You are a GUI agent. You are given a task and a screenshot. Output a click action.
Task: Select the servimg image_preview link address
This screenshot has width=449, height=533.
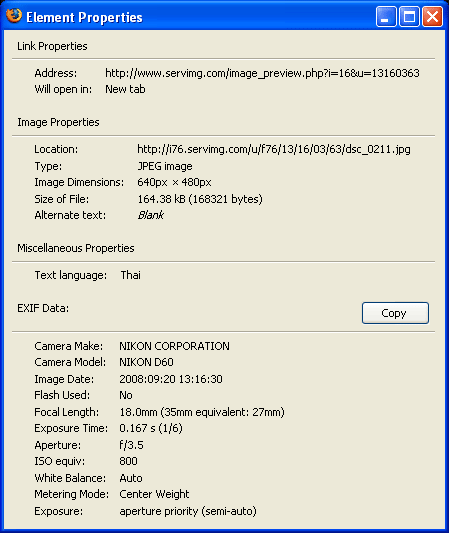(x=262, y=73)
